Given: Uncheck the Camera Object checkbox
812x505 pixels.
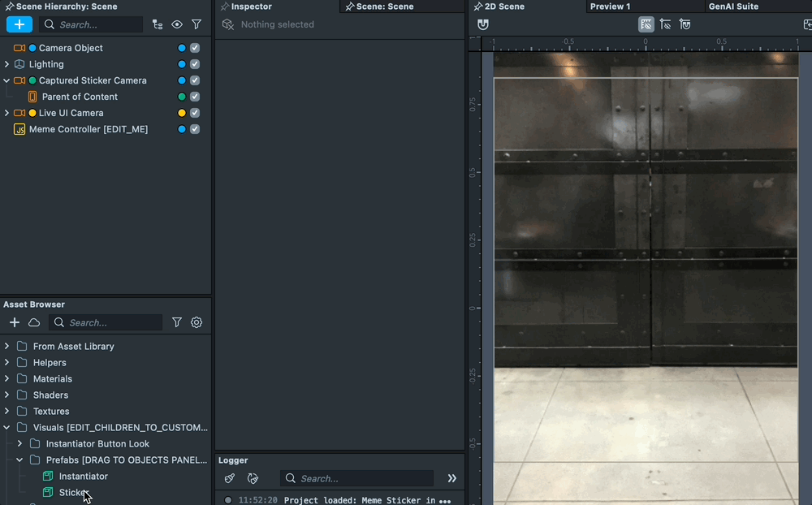Looking at the screenshot, I should click(x=195, y=48).
